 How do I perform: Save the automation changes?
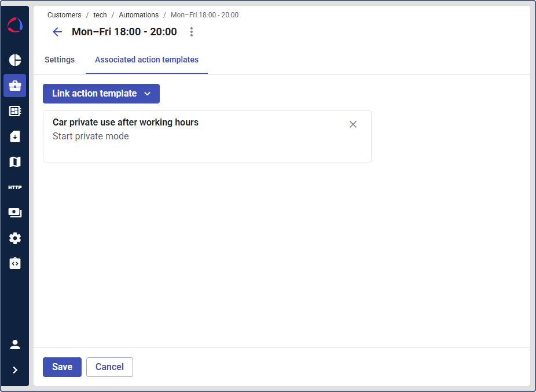[x=62, y=367]
